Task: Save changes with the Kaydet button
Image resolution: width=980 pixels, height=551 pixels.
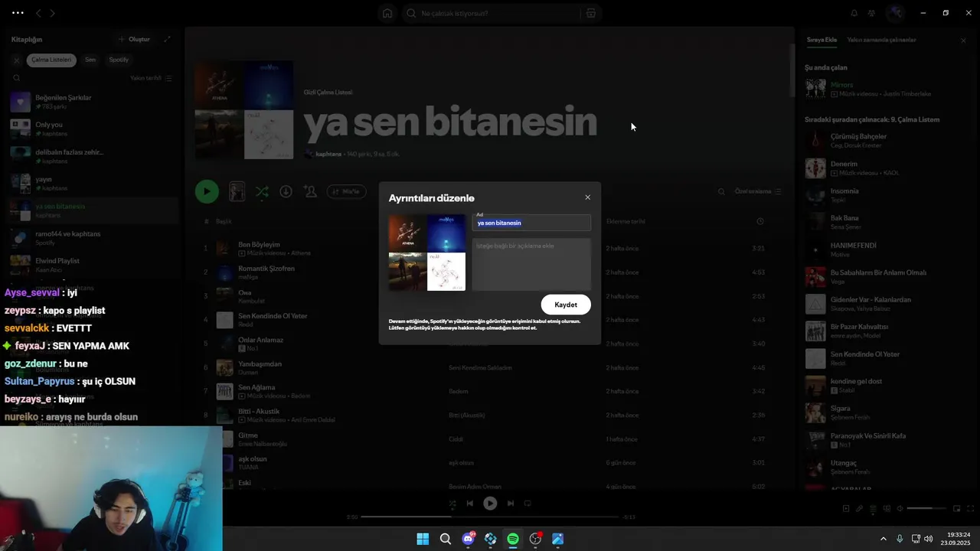Action: [x=566, y=305]
